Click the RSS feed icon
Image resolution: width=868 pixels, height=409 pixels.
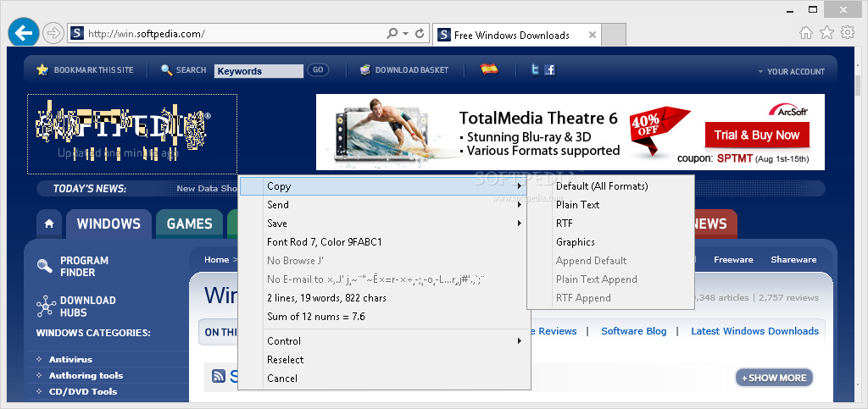(x=219, y=377)
